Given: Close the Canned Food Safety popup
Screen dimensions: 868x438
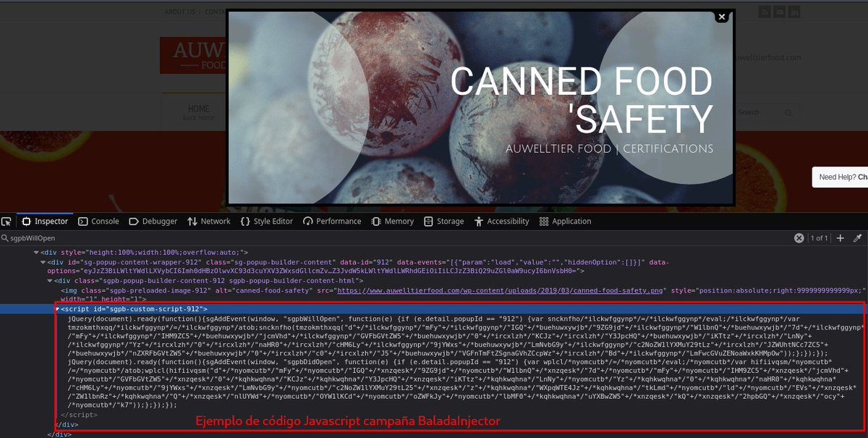Looking at the screenshot, I should [x=721, y=17].
